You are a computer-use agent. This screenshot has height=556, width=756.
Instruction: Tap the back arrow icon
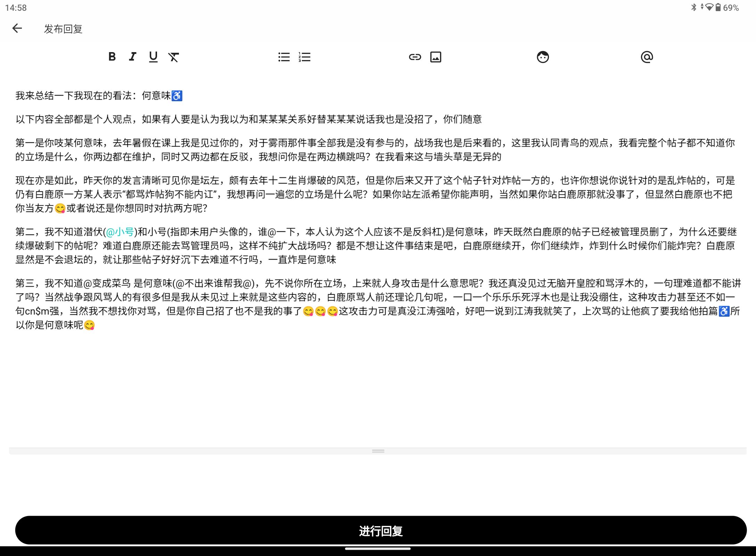click(x=17, y=28)
